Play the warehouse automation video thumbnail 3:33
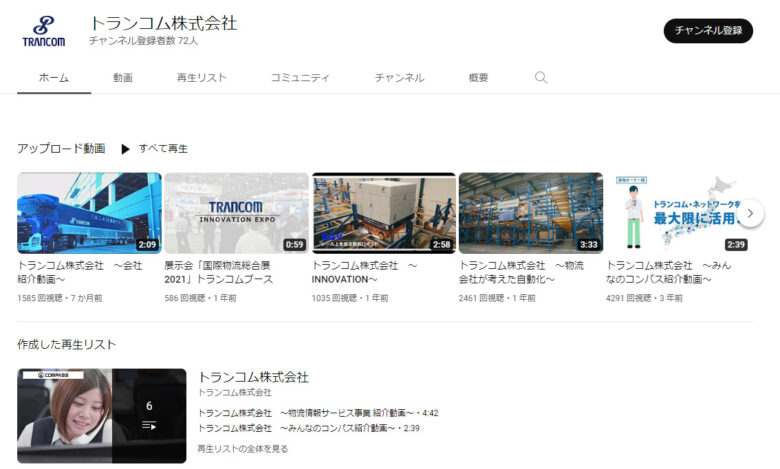780x469 pixels. pos(531,213)
